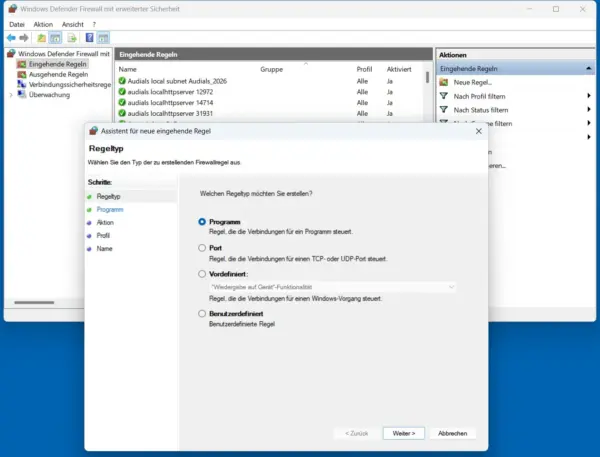Expand Nach Profil filtern submenu arrow
Image resolution: width=600 pixels, height=457 pixels.
tap(589, 96)
